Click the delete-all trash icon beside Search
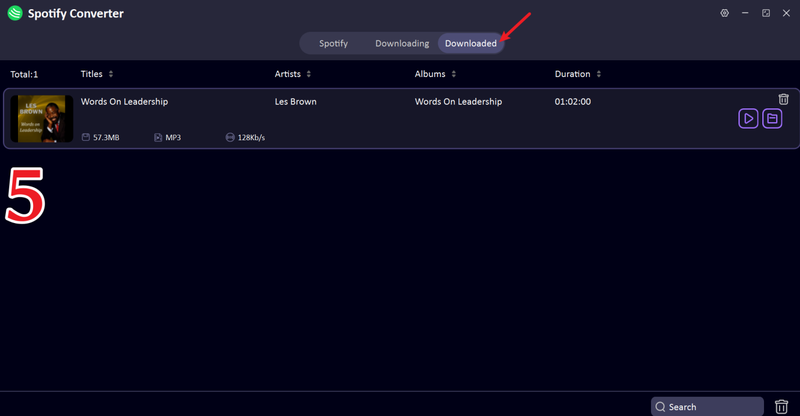 781,407
